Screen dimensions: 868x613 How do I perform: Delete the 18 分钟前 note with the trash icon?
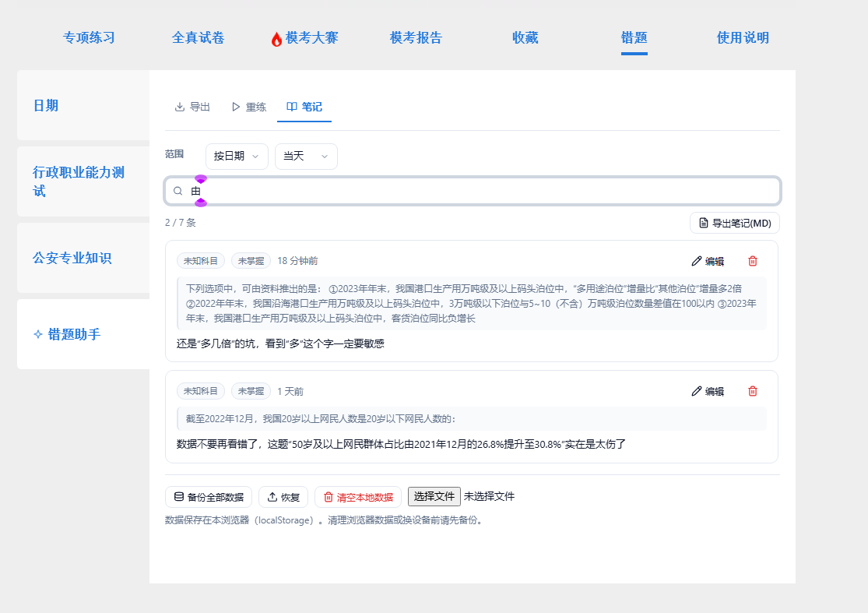[x=752, y=261]
